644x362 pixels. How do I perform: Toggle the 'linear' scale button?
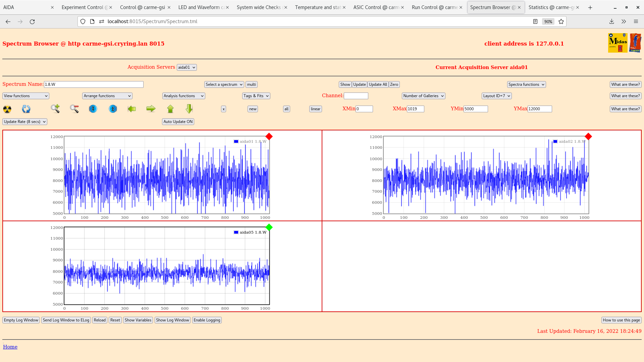(x=315, y=109)
